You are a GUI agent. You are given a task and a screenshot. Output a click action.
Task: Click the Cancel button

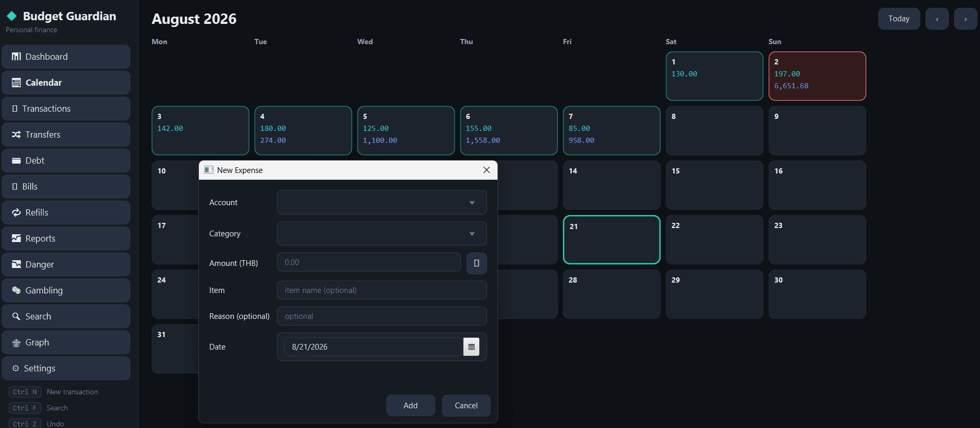466,406
